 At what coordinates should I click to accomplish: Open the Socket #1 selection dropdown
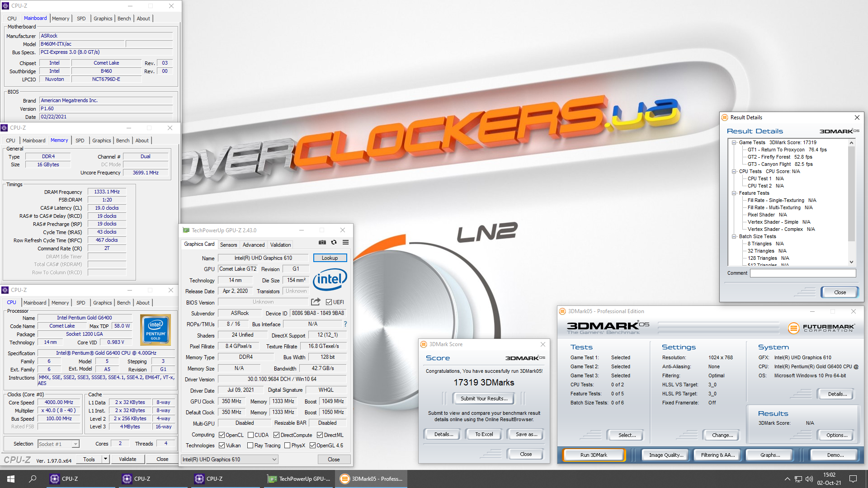point(75,444)
